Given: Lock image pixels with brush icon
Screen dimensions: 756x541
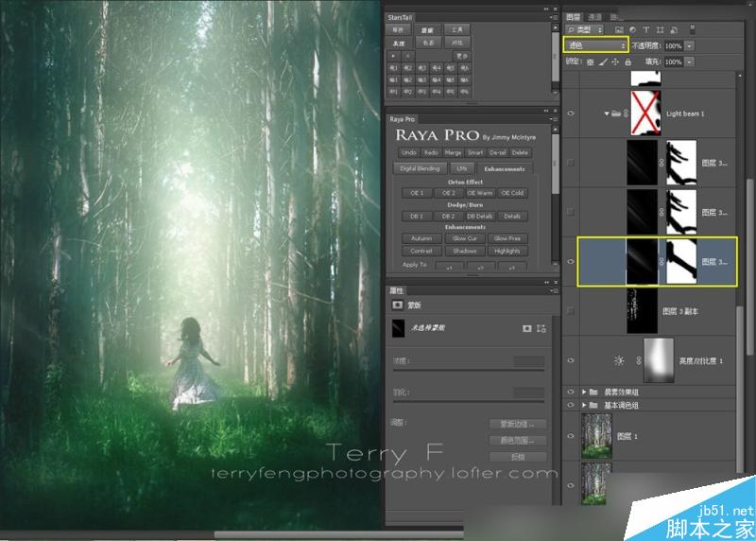Looking at the screenshot, I should click(x=603, y=61).
